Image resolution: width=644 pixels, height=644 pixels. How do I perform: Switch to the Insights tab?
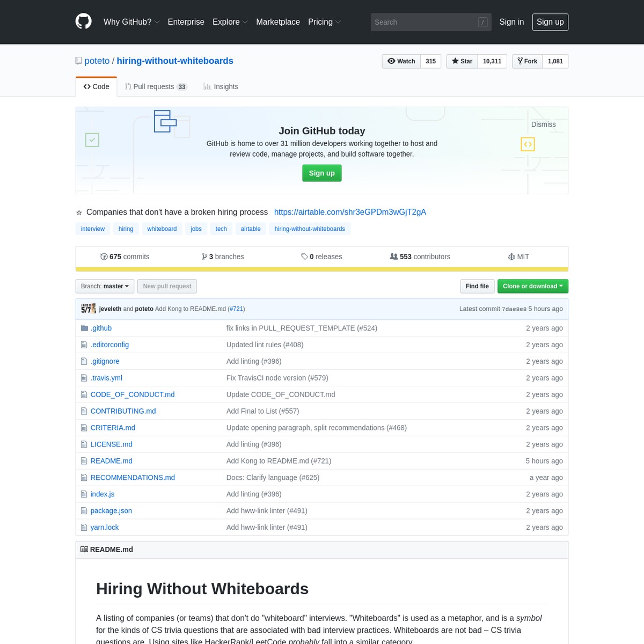[221, 86]
